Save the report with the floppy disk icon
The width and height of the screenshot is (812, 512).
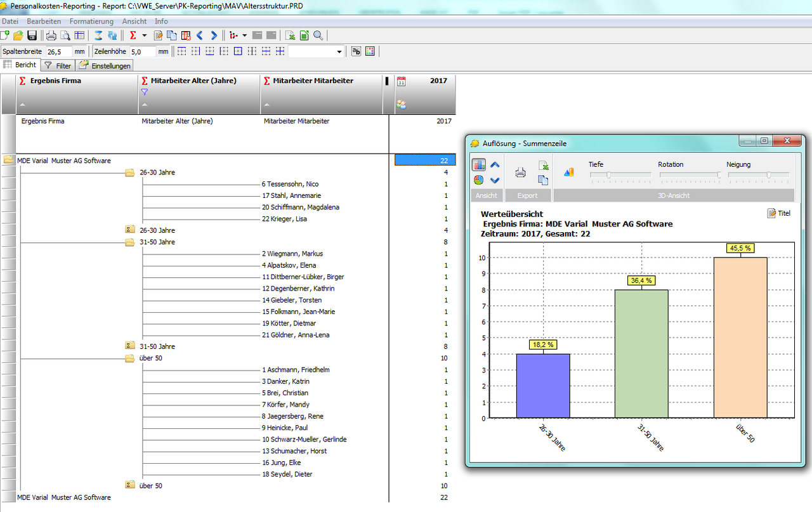(x=32, y=36)
